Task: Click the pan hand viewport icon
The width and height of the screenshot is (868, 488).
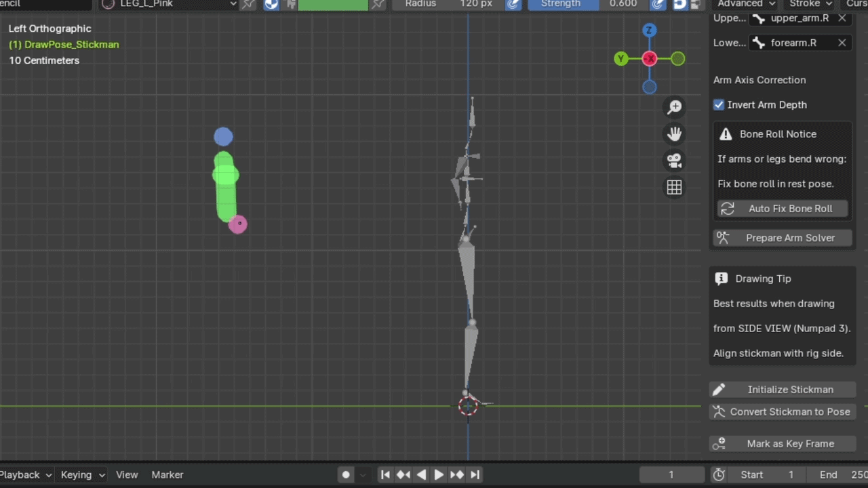Action: coord(674,134)
